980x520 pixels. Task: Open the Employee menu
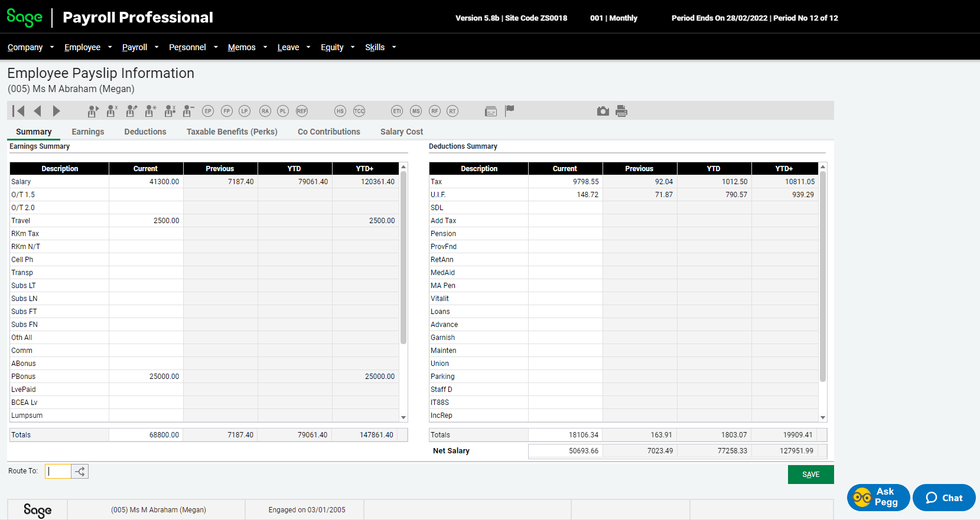pos(88,47)
